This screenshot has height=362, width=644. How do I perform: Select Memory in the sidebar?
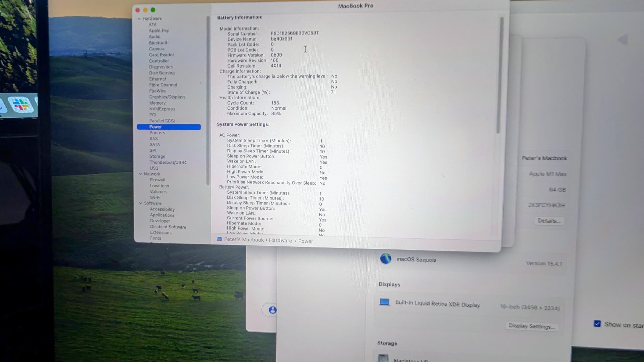[157, 103]
